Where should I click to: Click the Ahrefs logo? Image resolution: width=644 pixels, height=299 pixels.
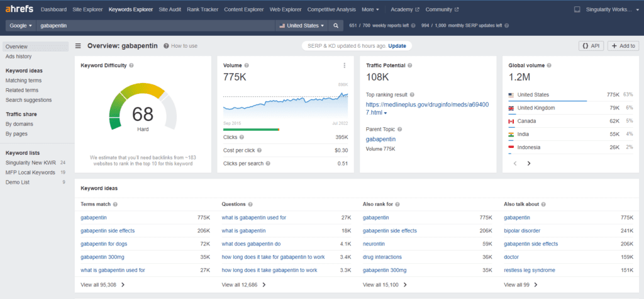click(19, 9)
